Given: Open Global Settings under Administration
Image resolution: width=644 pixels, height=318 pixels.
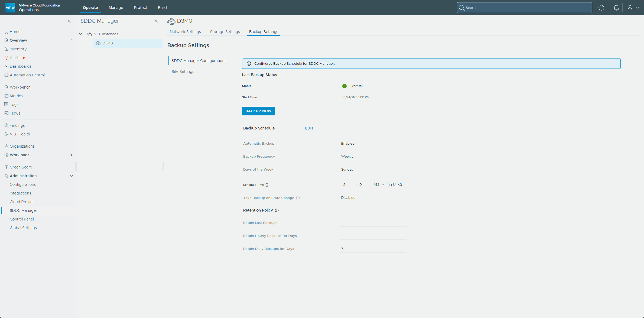Looking at the screenshot, I should pos(23,228).
